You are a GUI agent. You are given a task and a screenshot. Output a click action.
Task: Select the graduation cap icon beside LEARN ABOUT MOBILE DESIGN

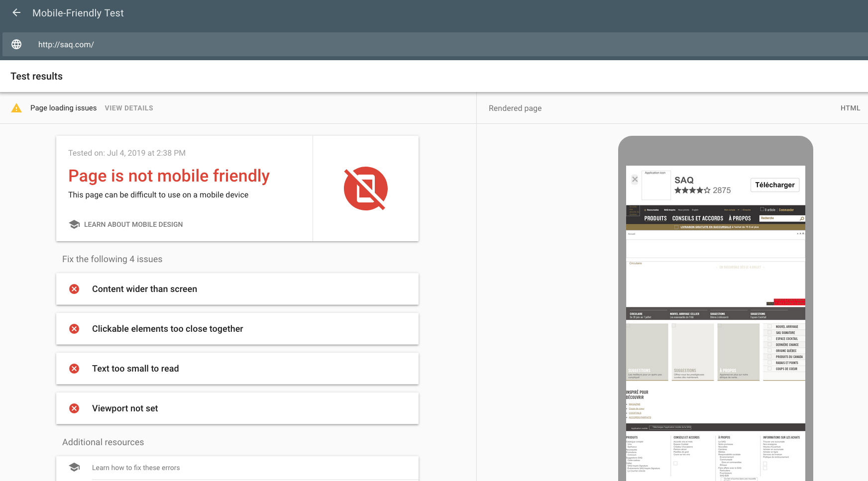pyautogui.click(x=74, y=224)
